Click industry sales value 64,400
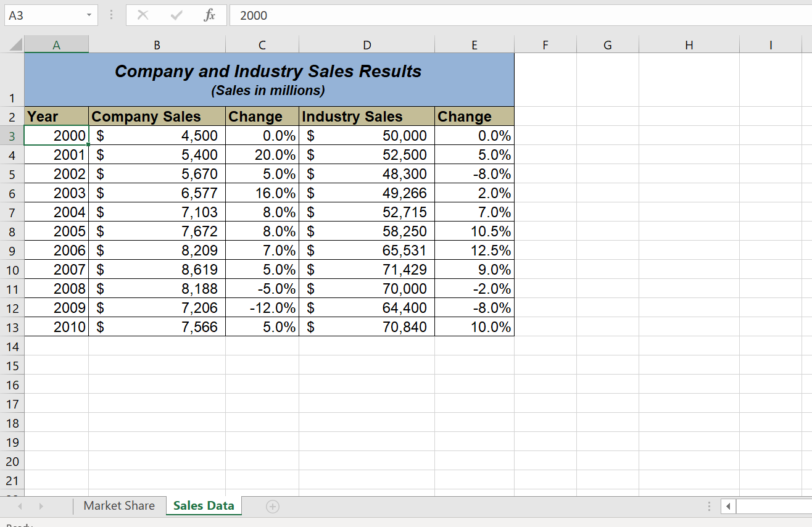This screenshot has width=812, height=527. [x=367, y=308]
